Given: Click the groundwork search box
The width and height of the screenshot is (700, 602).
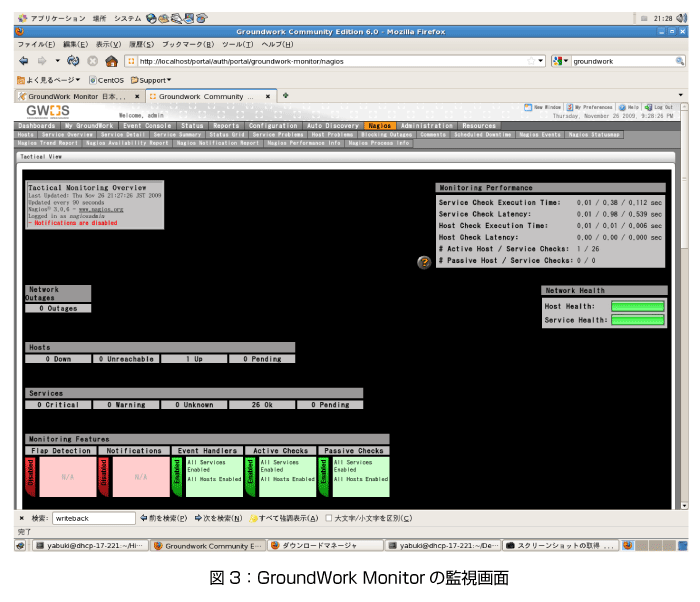Looking at the screenshot, I should [623, 61].
